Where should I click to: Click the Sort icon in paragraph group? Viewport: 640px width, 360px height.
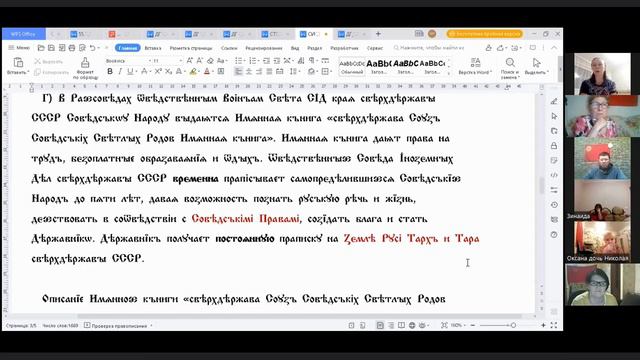301,61
